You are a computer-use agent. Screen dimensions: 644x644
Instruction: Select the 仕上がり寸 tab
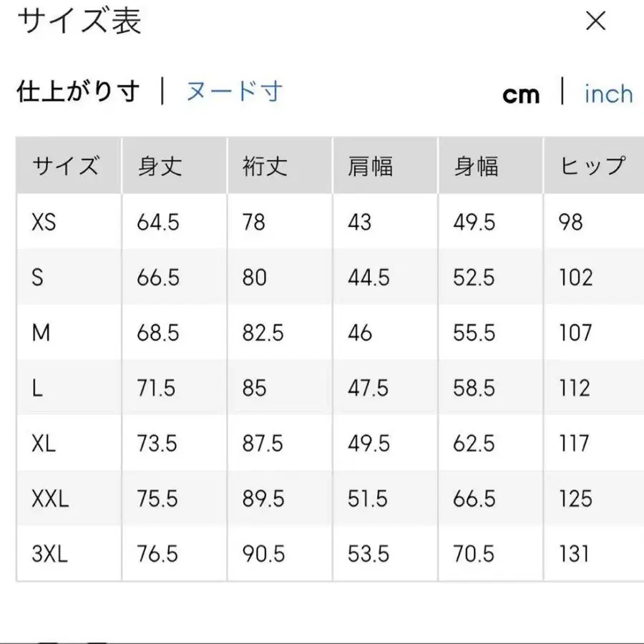pos(76,92)
